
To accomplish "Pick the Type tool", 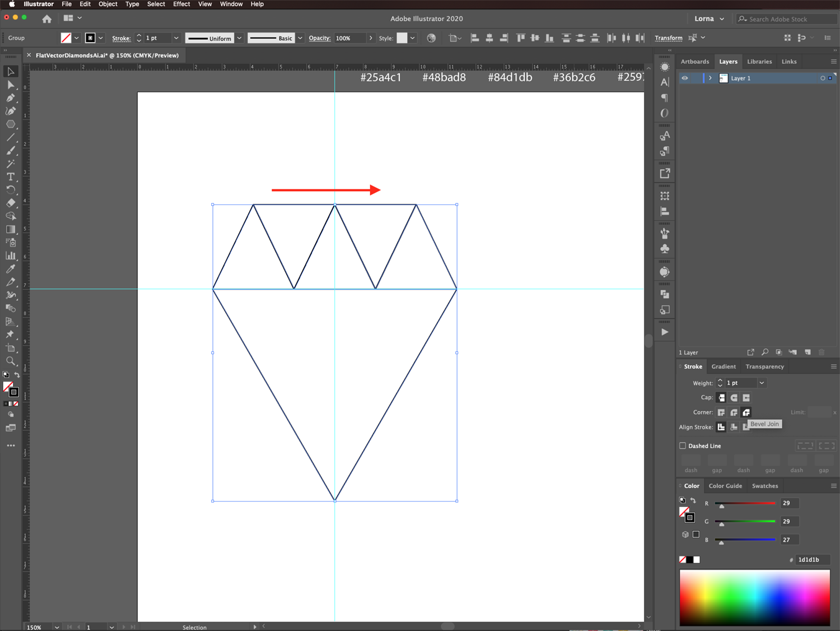I will click(11, 177).
